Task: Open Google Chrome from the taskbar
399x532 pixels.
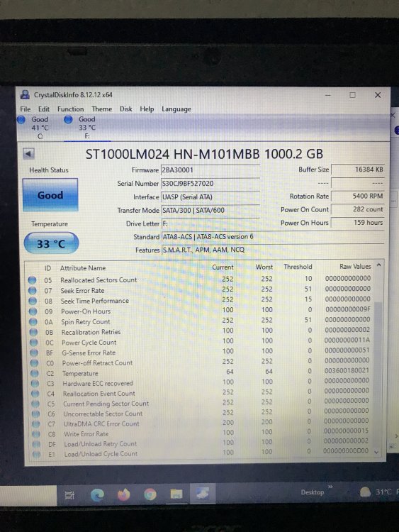Action: 150,494
